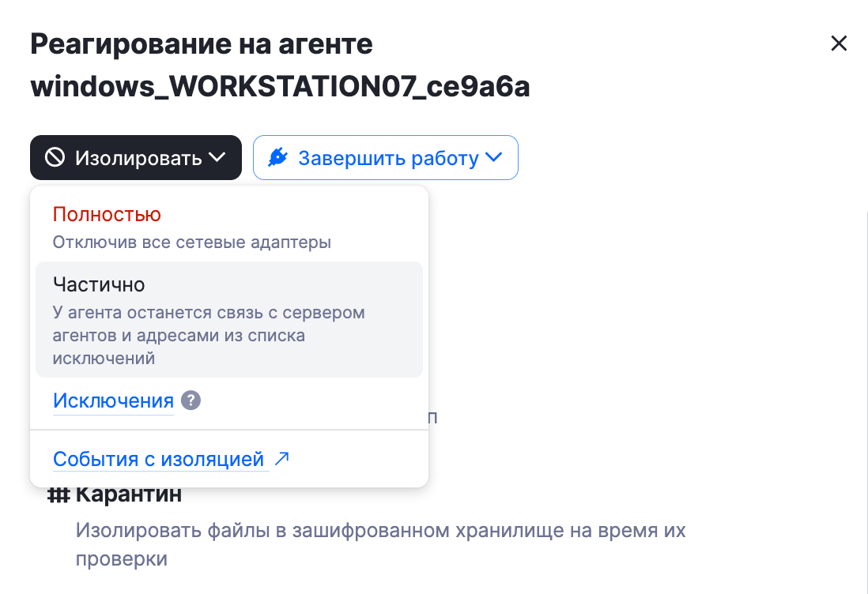Select the Полностью isolation option
This screenshot has height=594, width=868.
tap(107, 214)
